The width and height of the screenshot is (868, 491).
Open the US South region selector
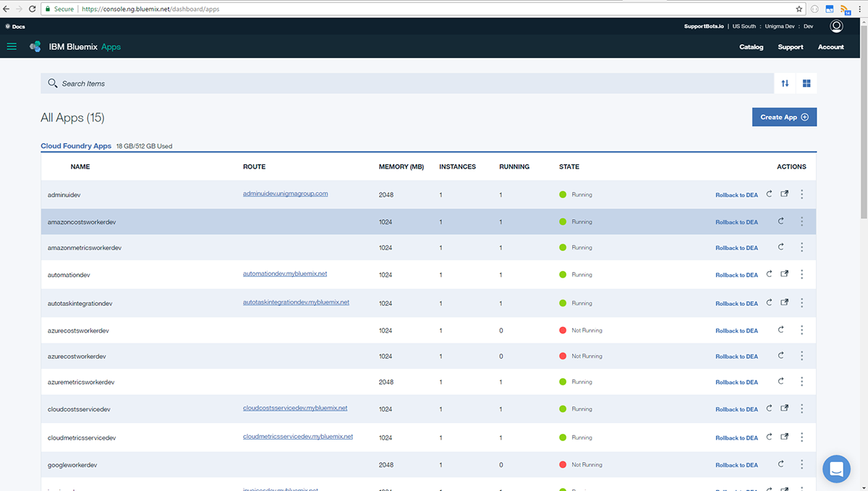click(x=744, y=26)
